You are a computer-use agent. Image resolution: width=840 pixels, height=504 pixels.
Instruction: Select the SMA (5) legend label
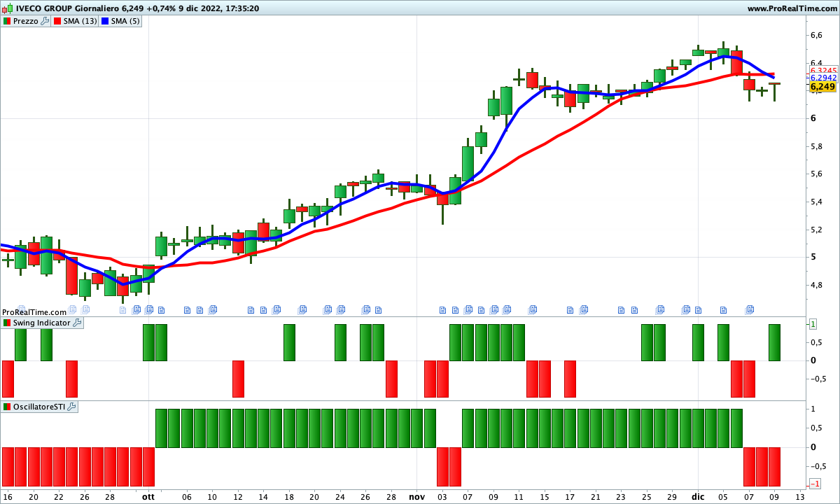pyautogui.click(x=126, y=21)
